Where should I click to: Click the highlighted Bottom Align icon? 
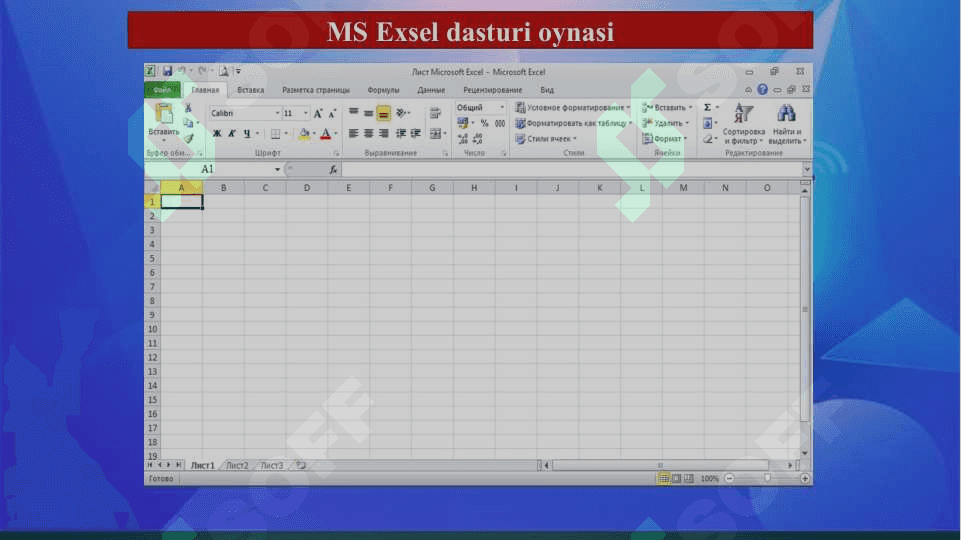coord(383,113)
